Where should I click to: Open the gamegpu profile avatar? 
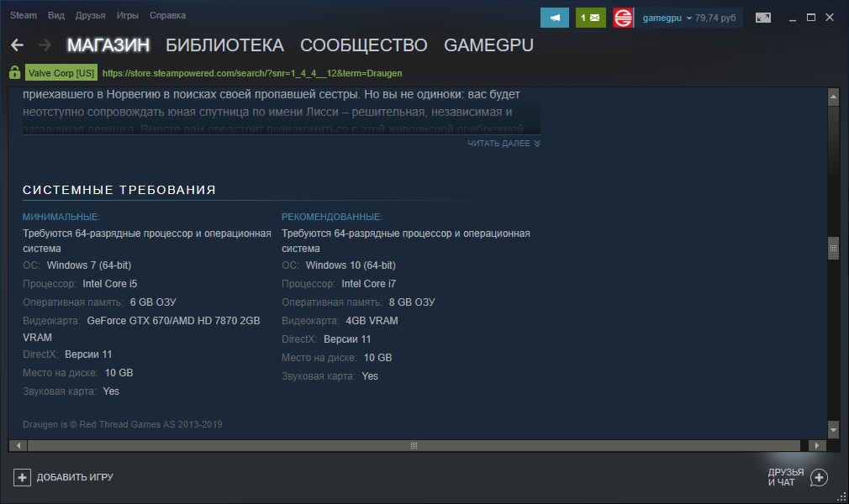(x=623, y=18)
